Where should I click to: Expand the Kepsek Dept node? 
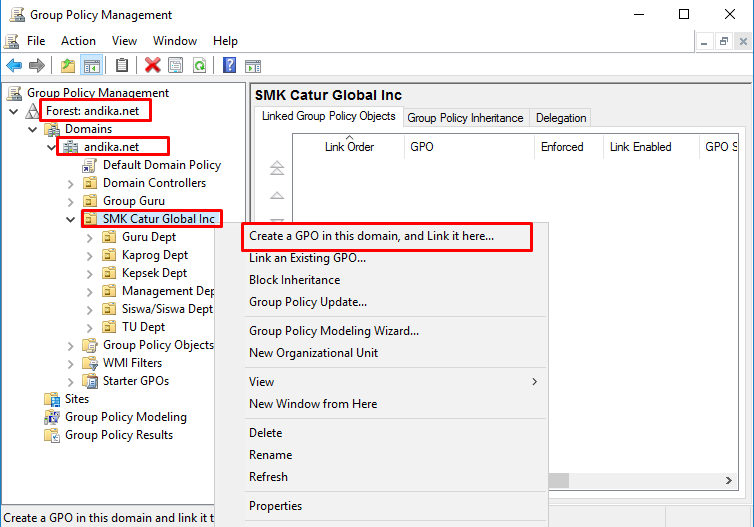click(89, 274)
